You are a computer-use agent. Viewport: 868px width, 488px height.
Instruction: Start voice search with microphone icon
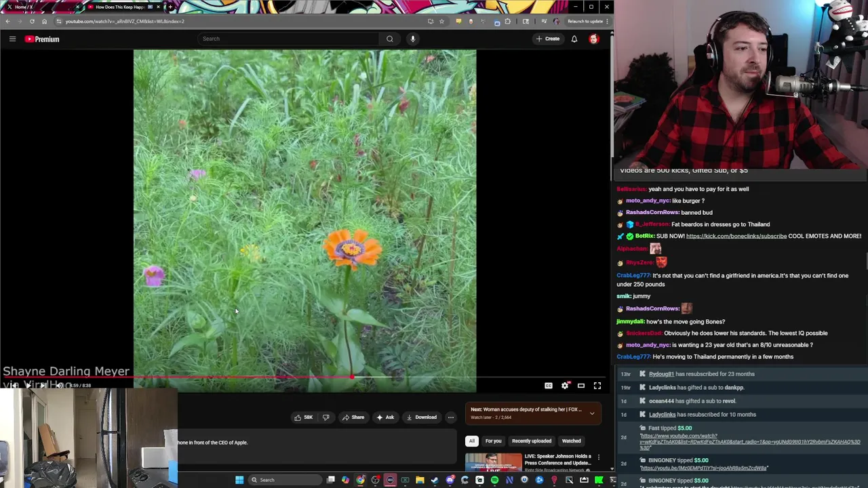click(x=412, y=39)
